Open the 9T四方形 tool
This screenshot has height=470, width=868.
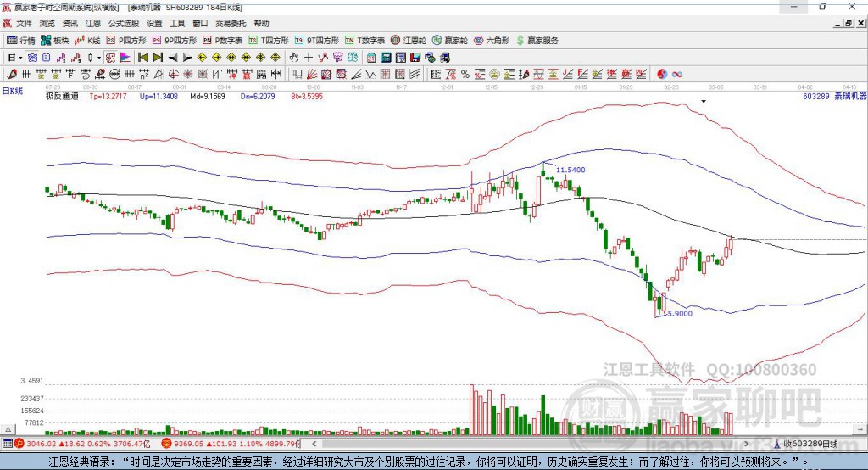click(x=317, y=41)
